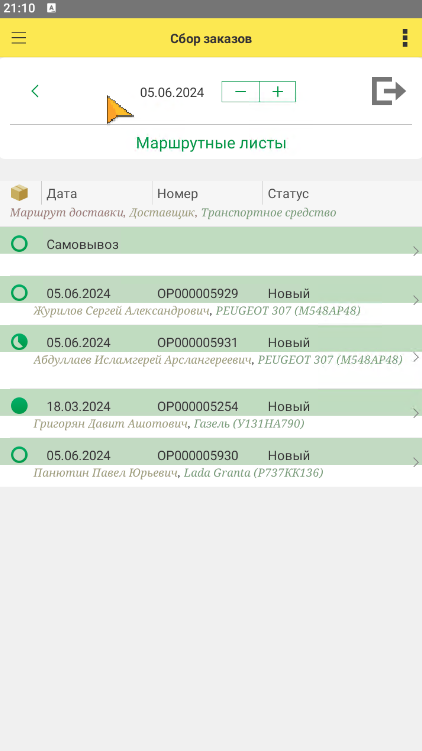The width and height of the screenshot is (422, 751).
Task: Click Новый status of OP000005929
Action: coord(289,294)
